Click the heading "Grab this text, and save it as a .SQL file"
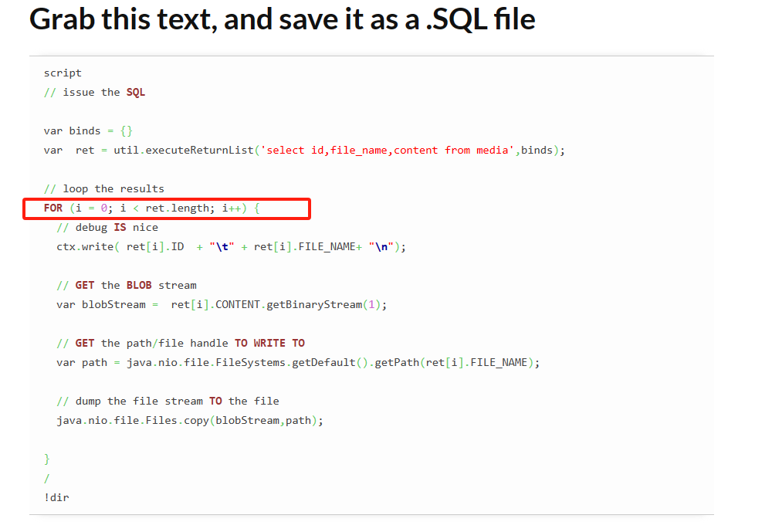The width and height of the screenshot is (772, 532). point(282,20)
